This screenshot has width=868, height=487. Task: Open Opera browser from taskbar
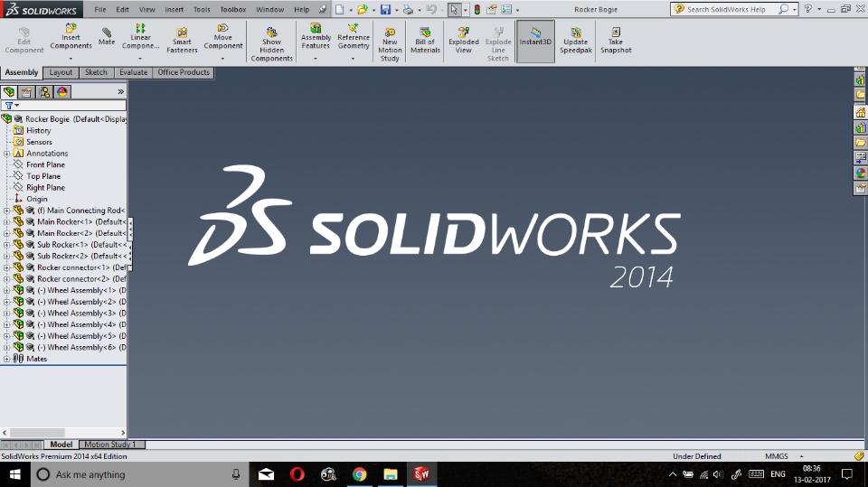[297, 474]
